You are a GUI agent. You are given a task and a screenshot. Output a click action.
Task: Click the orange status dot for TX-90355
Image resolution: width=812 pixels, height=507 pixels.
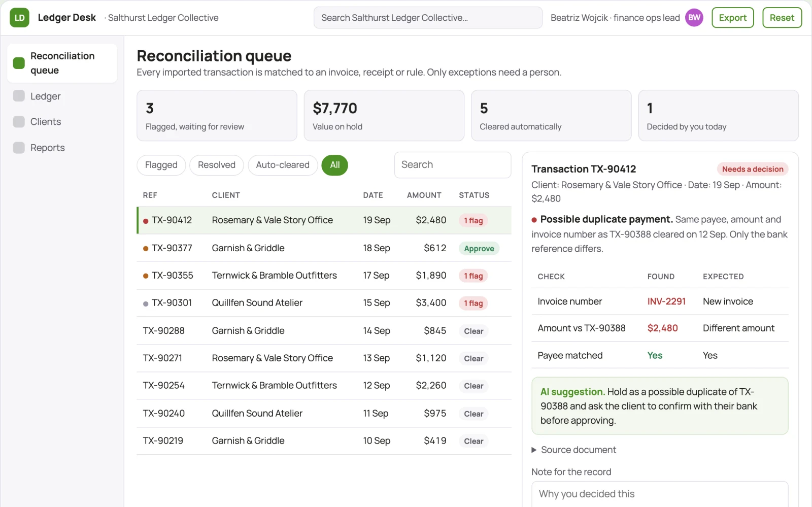point(146,276)
